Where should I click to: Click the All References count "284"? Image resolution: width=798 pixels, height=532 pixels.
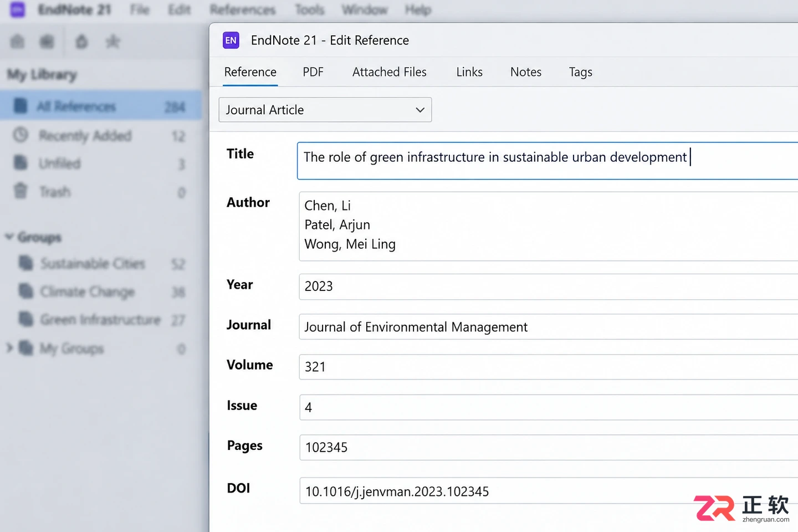click(175, 106)
